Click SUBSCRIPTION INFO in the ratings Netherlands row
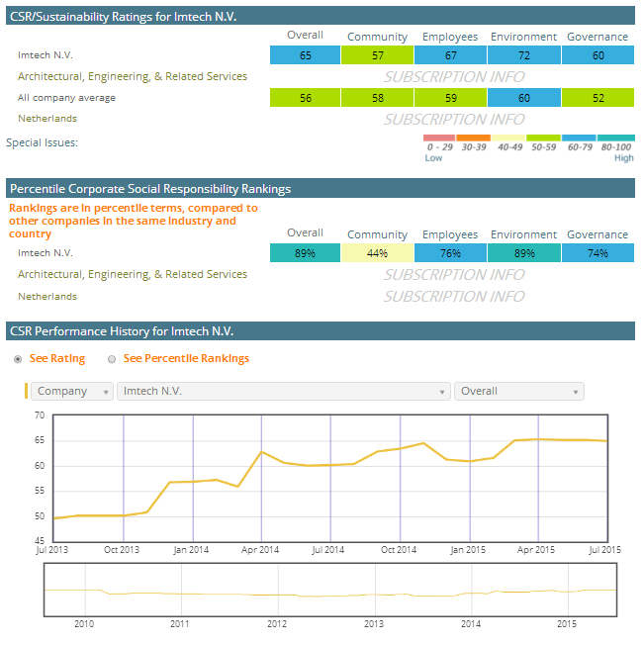The image size is (644, 645). point(454,120)
